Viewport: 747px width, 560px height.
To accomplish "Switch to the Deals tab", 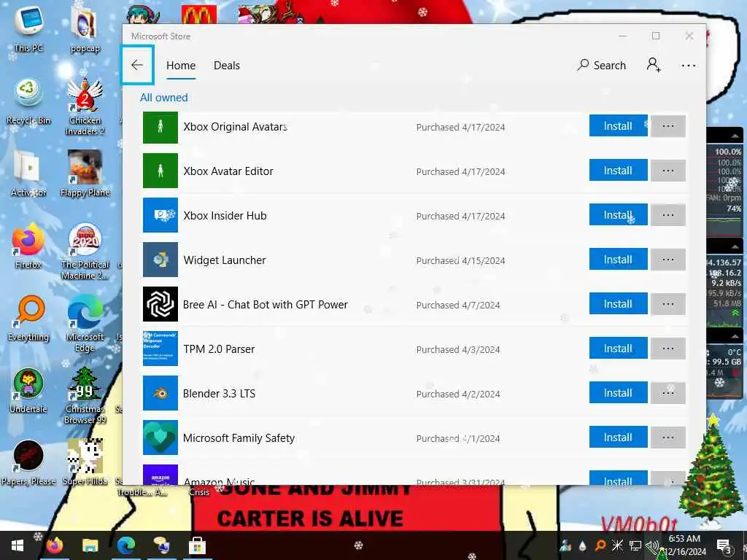I will 227,65.
